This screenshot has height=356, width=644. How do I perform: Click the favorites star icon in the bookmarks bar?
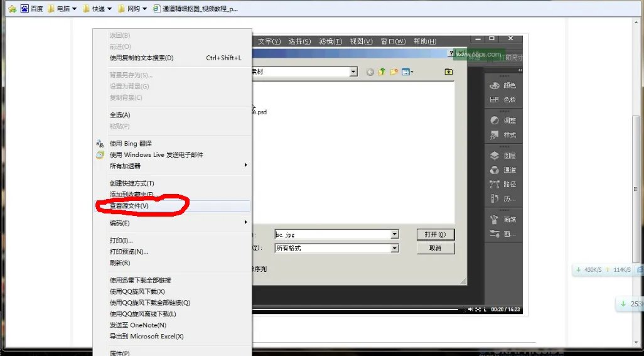[13, 8]
